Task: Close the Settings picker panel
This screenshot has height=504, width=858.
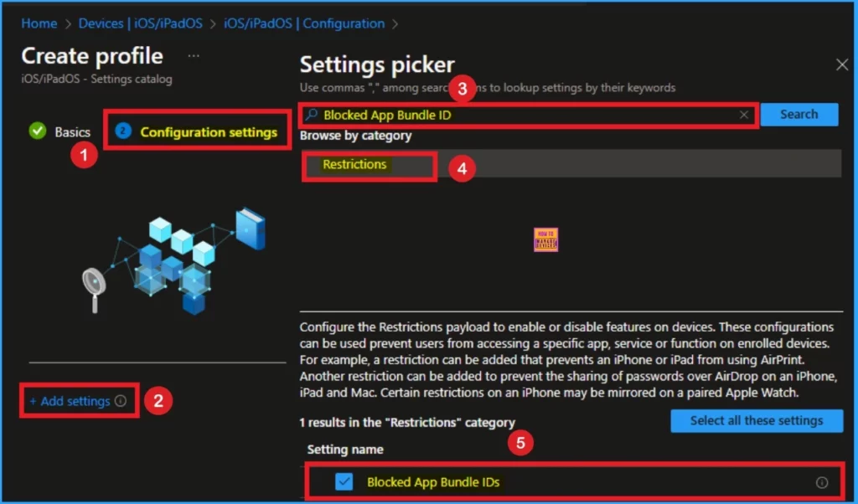Action: pos(842,65)
